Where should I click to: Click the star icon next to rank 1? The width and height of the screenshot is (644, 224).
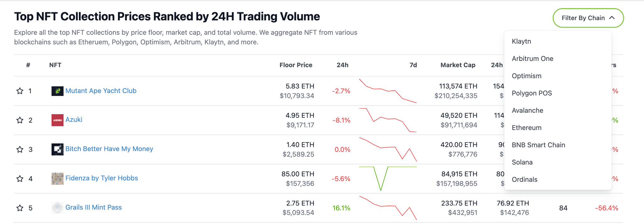pos(19,91)
